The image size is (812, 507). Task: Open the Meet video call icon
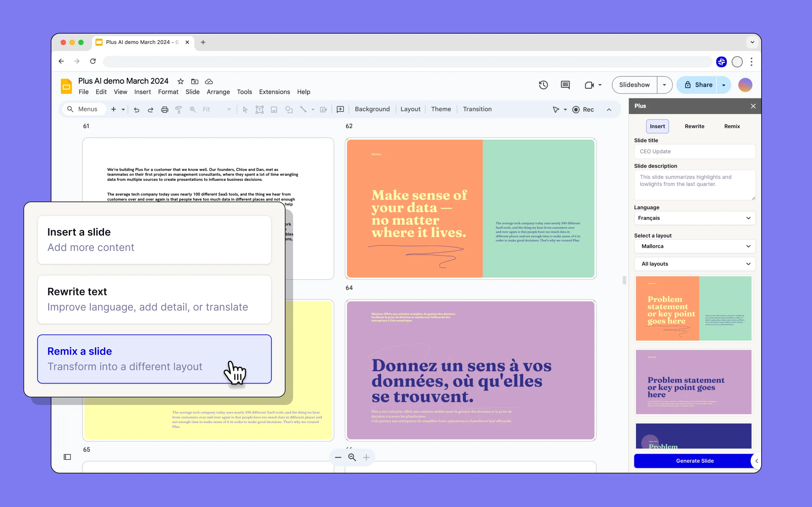(590, 85)
